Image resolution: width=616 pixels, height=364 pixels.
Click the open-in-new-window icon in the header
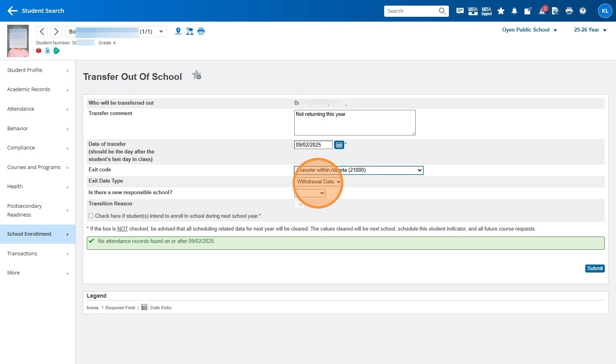(528, 11)
